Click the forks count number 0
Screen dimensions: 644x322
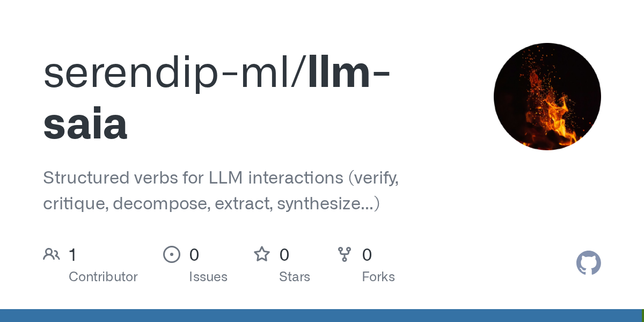tap(367, 255)
